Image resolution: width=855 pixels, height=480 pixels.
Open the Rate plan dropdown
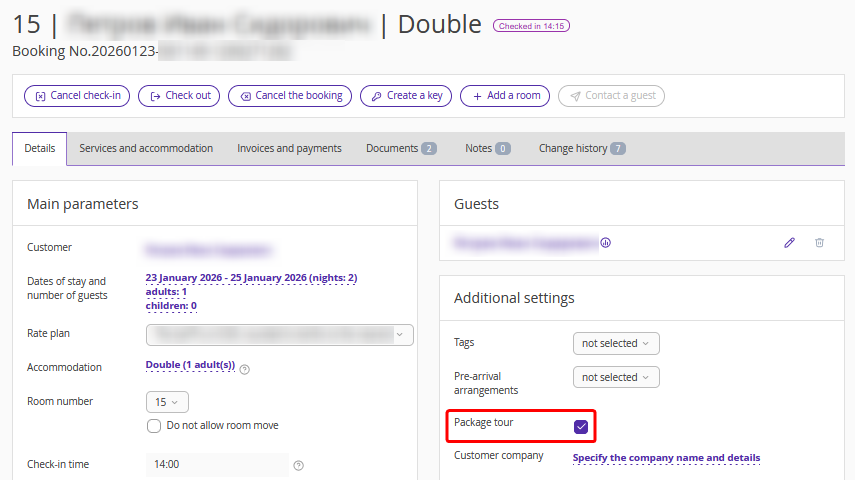tap(280, 335)
